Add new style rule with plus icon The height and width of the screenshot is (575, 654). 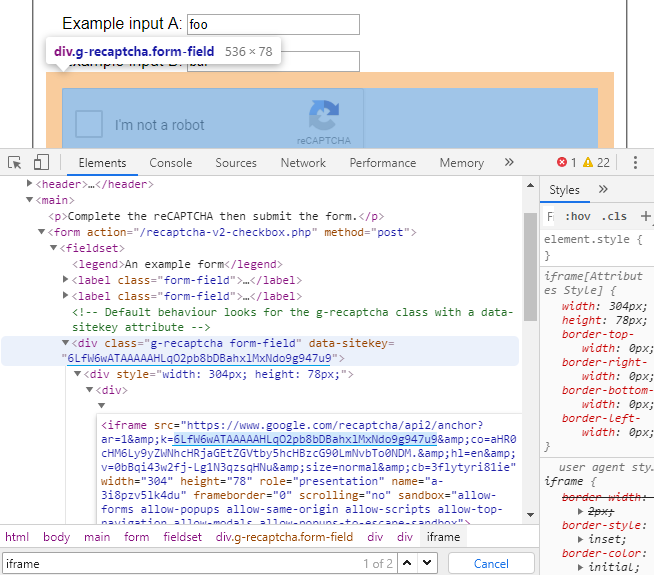pos(645,216)
